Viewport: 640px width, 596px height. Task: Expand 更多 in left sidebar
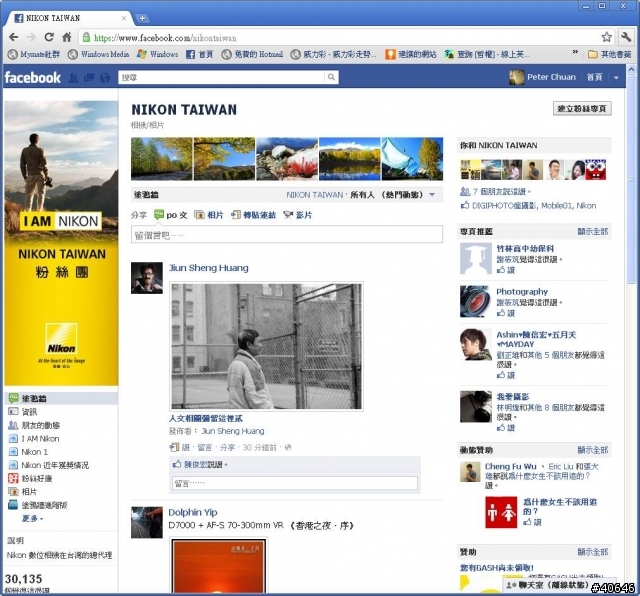click(x=32, y=518)
